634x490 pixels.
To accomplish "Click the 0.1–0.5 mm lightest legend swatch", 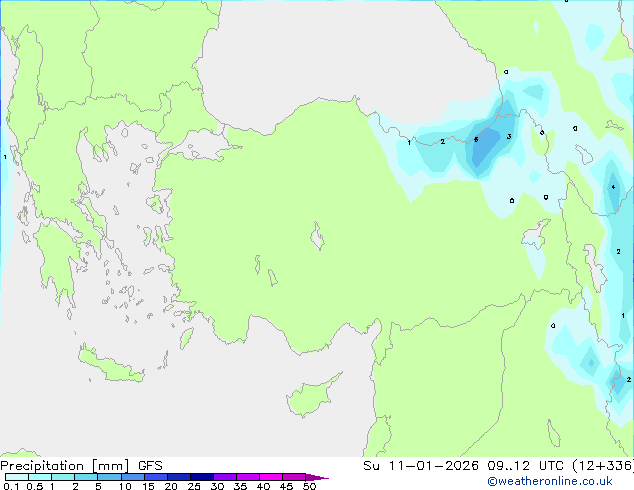I will (17, 477).
